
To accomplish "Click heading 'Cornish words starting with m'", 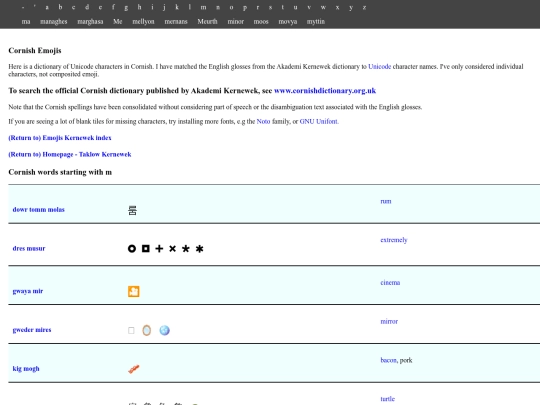I will tap(60, 172).
